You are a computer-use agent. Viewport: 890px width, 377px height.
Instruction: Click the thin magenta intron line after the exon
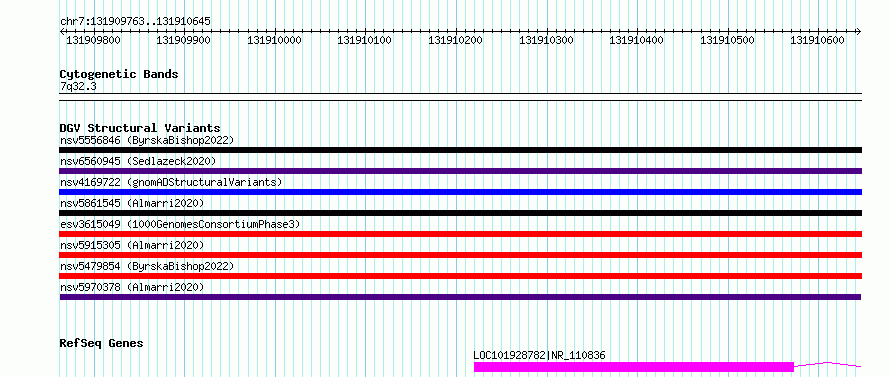(x=828, y=364)
